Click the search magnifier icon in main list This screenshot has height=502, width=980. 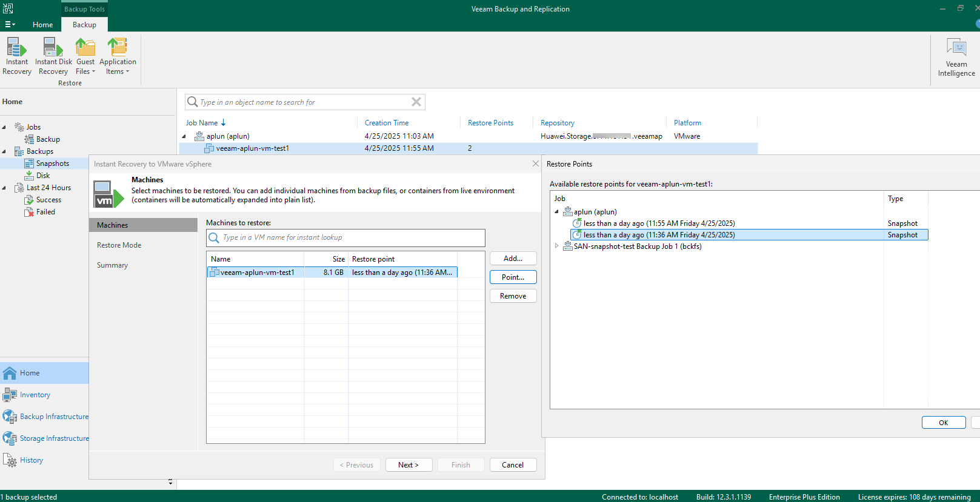[x=192, y=102]
